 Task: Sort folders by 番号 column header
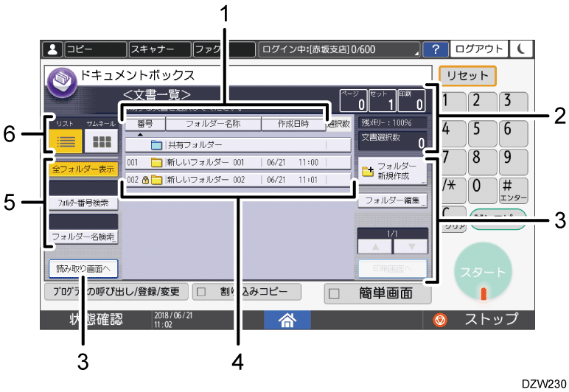144,124
